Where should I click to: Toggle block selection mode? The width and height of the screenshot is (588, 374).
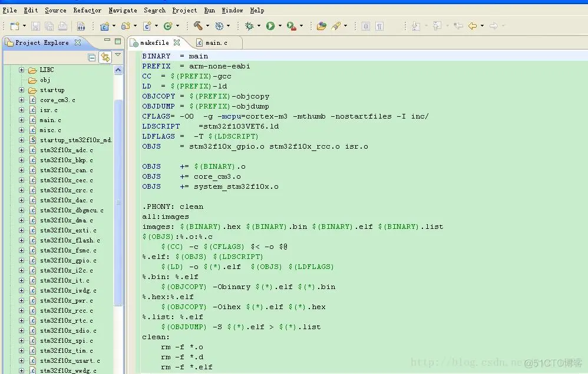pos(366,26)
